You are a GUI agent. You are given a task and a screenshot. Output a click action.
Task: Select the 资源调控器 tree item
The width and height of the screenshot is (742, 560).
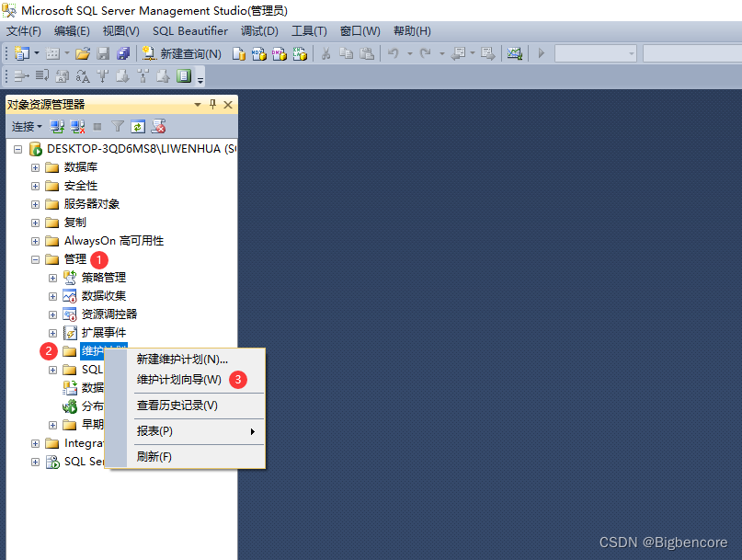109,314
